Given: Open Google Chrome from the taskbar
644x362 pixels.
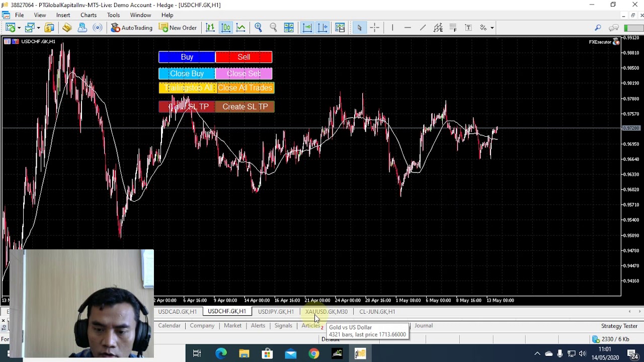Looking at the screenshot, I should (x=313, y=354).
